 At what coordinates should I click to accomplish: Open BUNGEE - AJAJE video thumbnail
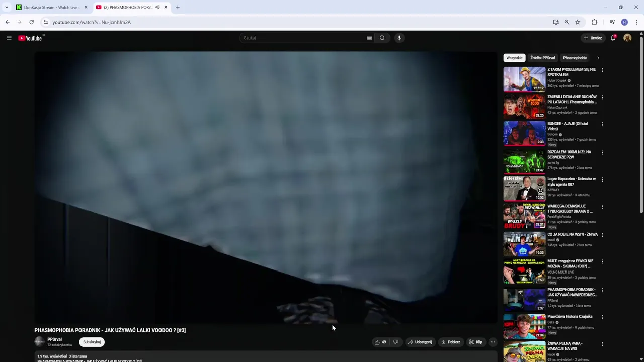(524, 133)
